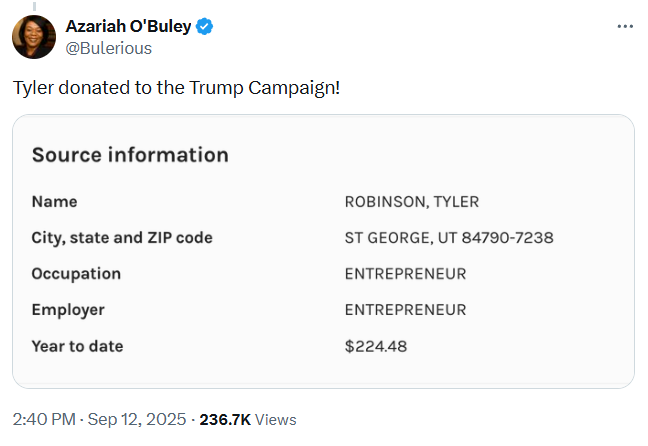This screenshot has width=648, height=446.
Task: Click the tweet text mentioning Trump Campaign
Action: pyautogui.click(x=176, y=87)
